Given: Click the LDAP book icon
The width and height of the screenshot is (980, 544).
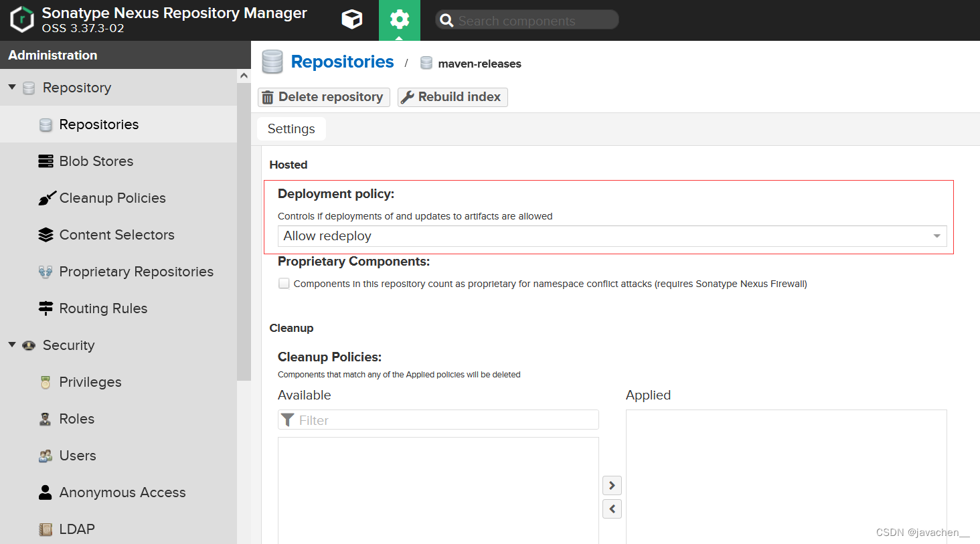Looking at the screenshot, I should pos(46,529).
